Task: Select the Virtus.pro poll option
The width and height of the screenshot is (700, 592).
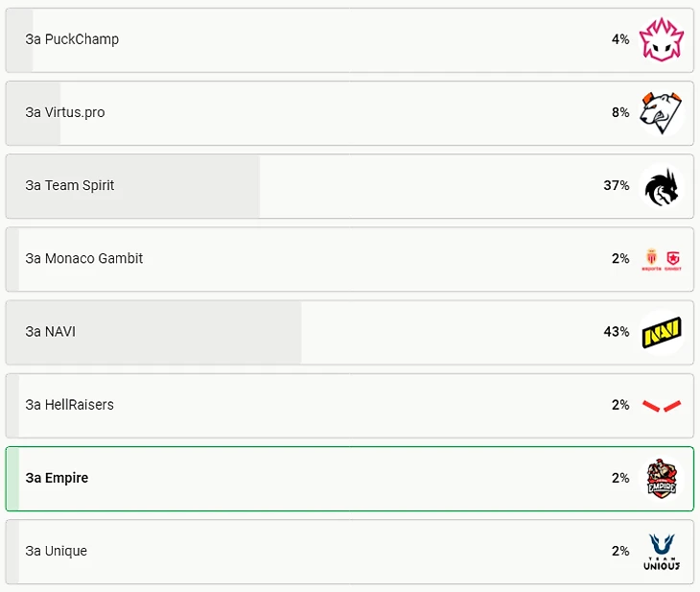Action: coord(350,113)
